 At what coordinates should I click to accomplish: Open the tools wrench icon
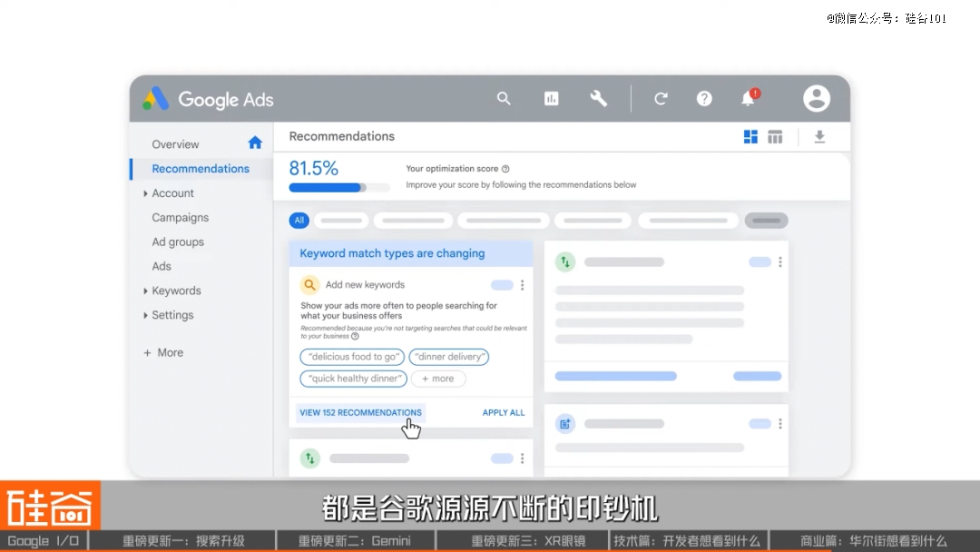[598, 98]
